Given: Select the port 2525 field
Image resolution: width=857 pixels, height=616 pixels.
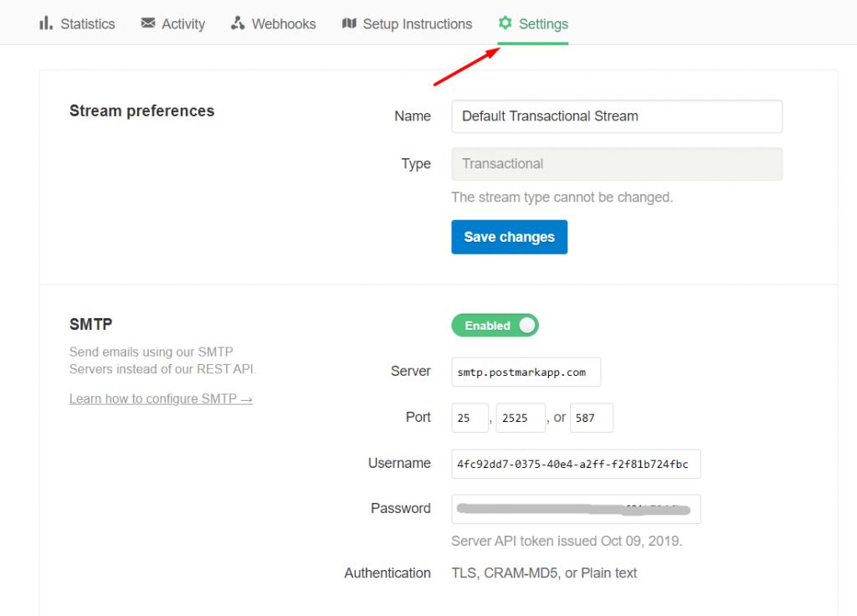Looking at the screenshot, I should pyautogui.click(x=521, y=418).
